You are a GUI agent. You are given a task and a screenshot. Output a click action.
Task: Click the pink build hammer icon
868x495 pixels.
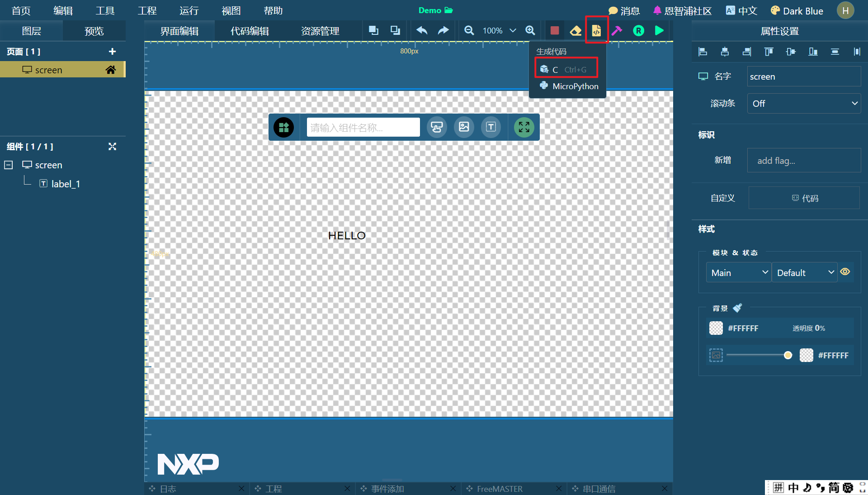point(617,31)
